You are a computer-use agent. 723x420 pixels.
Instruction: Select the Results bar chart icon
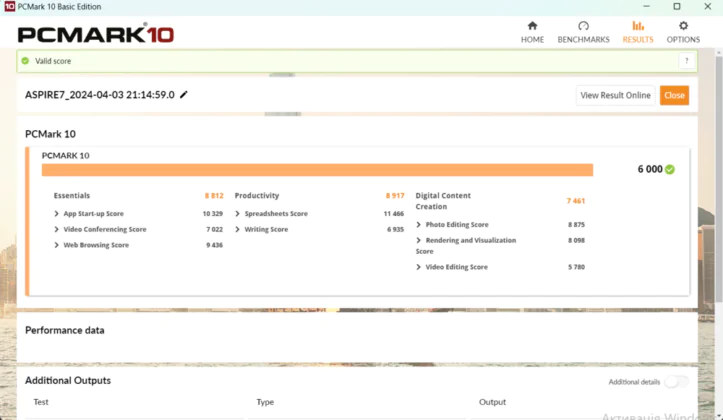638,26
